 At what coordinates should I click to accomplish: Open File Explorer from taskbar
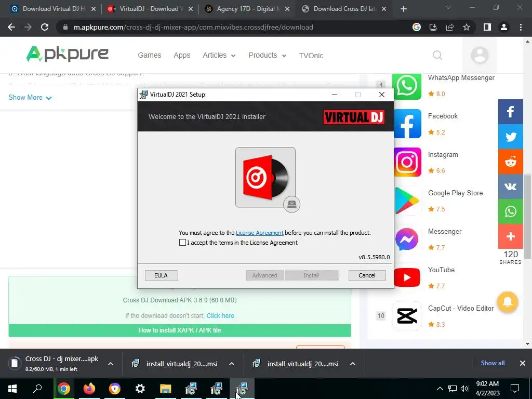[x=166, y=389]
